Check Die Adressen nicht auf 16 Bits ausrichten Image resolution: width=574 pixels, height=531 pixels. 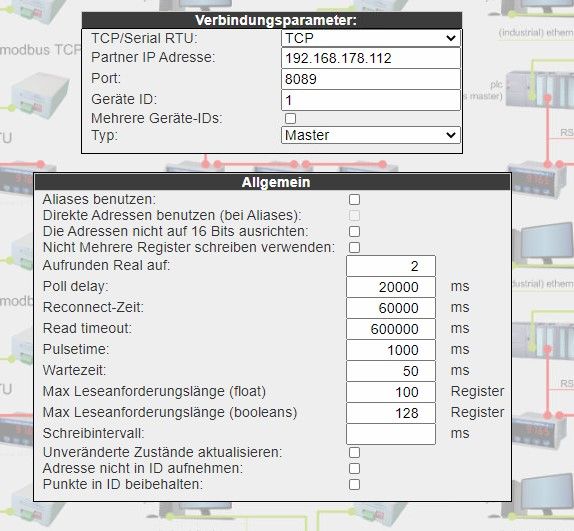pyautogui.click(x=354, y=231)
